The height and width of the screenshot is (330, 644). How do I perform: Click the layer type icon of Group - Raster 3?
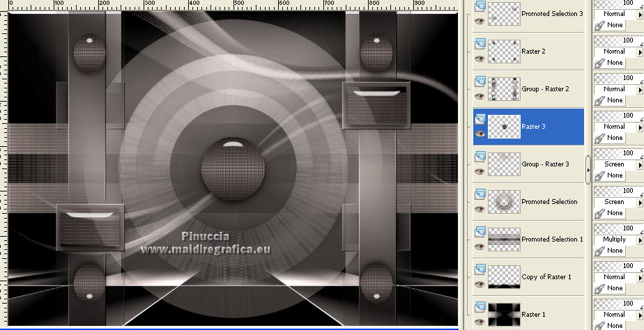480,157
